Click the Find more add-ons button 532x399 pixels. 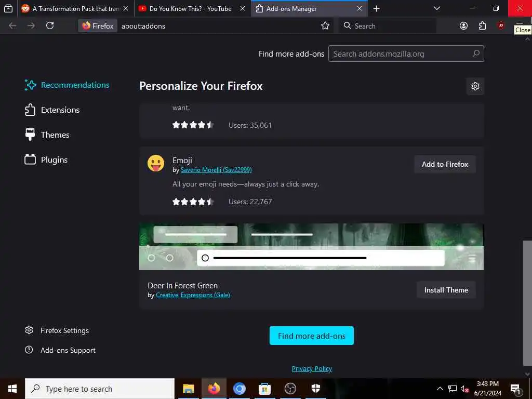point(312,336)
